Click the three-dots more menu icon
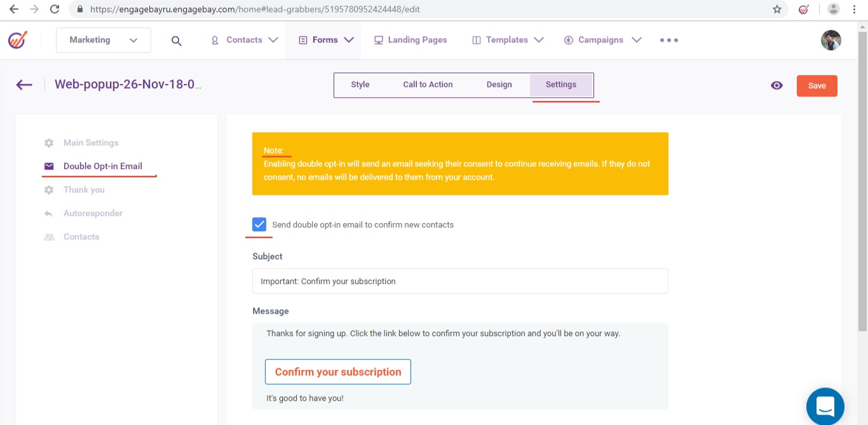The height and width of the screenshot is (425, 868). tap(668, 40)
